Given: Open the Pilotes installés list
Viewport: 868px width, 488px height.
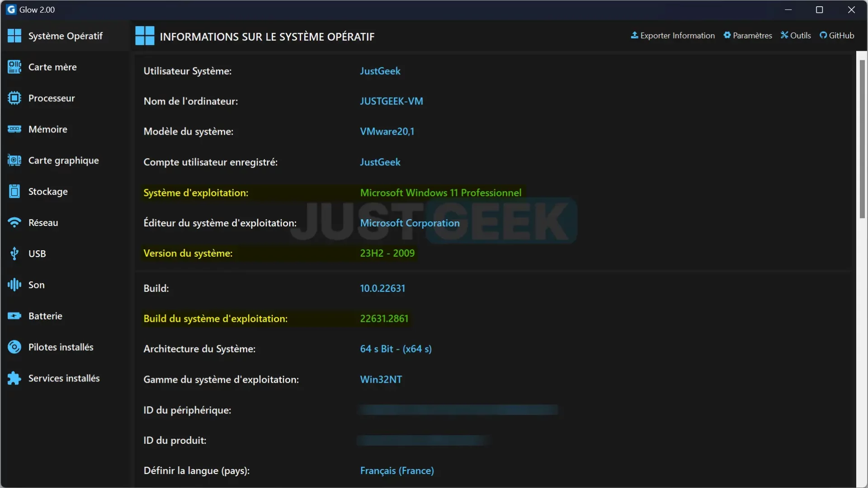Looking at the screenshot, I should point(66,347).
